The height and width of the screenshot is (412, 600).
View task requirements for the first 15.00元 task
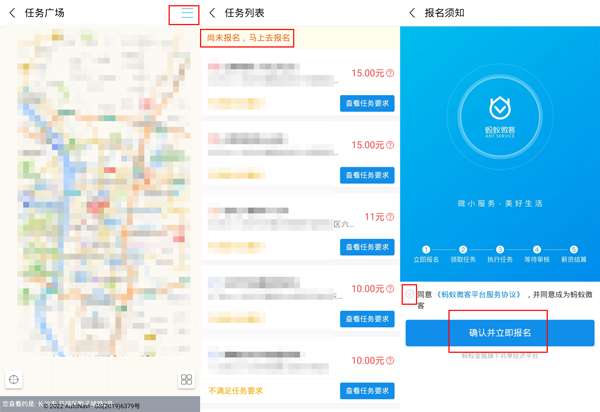coord(367,103)
